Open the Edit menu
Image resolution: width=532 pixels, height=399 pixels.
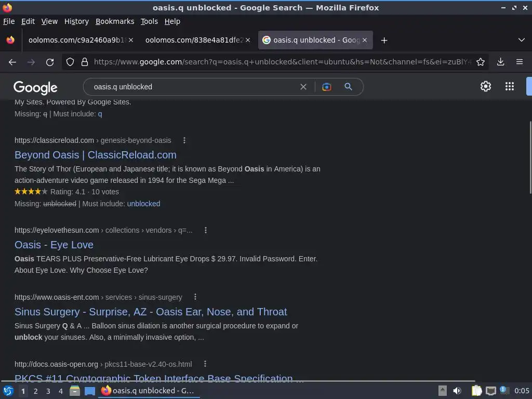pos(28,21)
